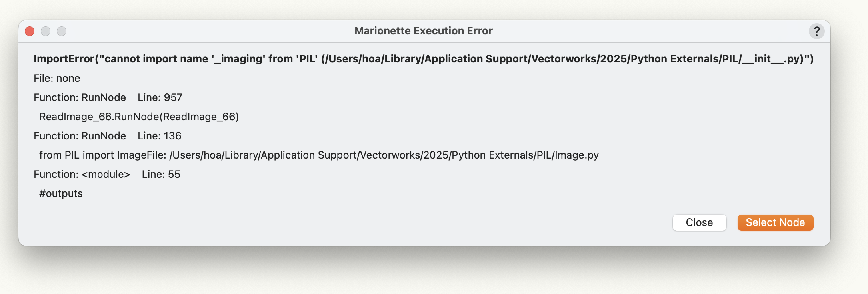The image size is (868, 294).
Task: Click the help question mark button
Action: (816, 31)
